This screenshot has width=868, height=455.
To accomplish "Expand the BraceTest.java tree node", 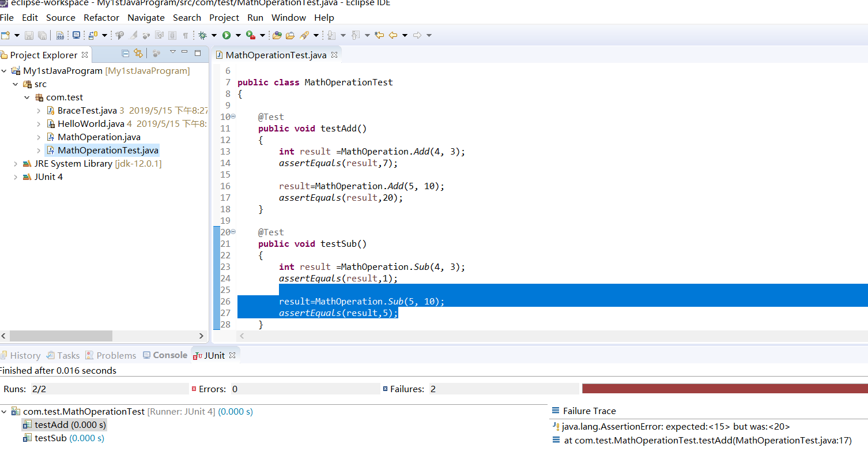I will (x=39, y=111).
